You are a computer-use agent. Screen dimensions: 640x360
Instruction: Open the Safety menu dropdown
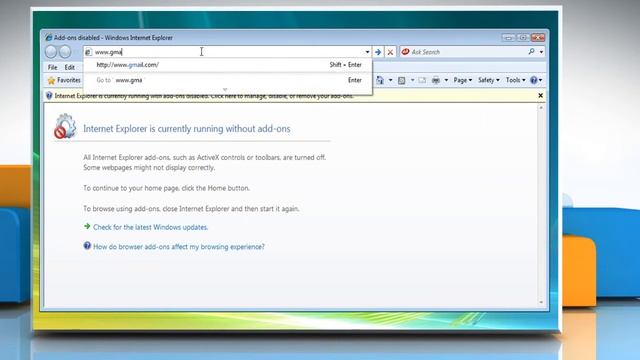(x=489, y=80)
